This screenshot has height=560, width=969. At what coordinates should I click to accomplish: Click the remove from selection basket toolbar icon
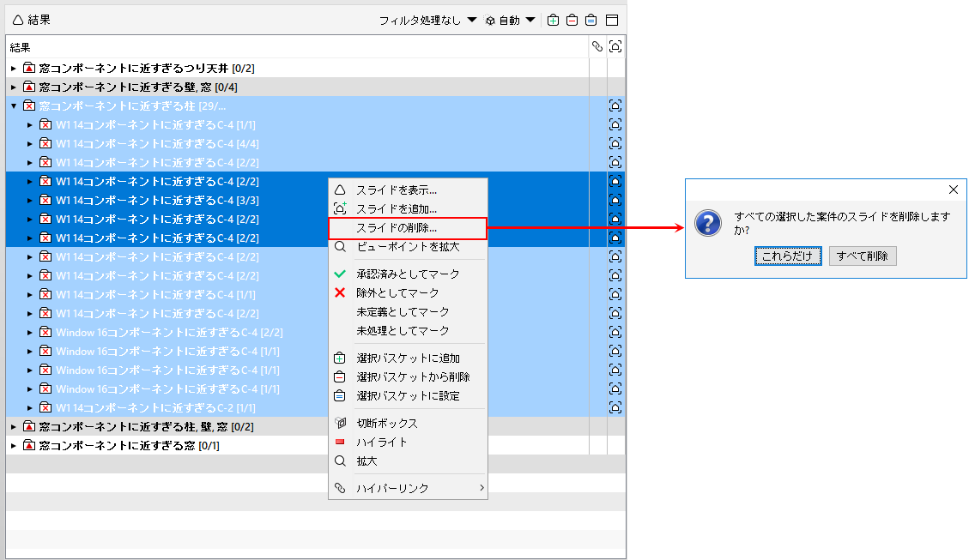coord(572,21)
